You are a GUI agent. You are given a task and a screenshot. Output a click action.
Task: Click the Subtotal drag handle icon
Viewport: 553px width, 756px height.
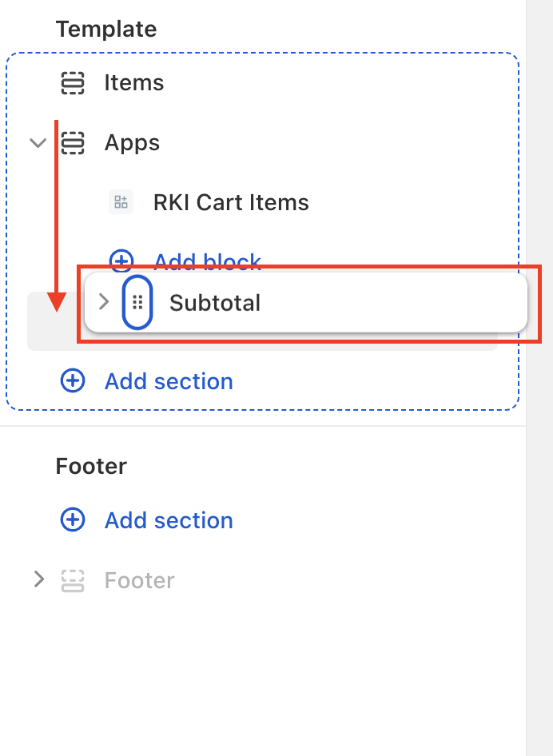pyautogui.click(x=137, y=303)
